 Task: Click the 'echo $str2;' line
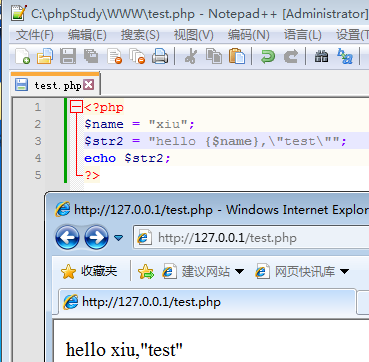[127, 158]
